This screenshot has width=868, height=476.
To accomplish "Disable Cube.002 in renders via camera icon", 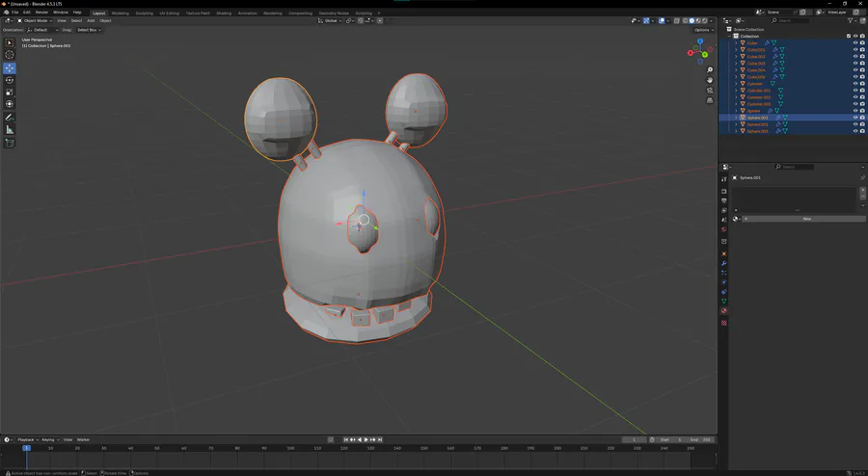I will pos(862,57).
